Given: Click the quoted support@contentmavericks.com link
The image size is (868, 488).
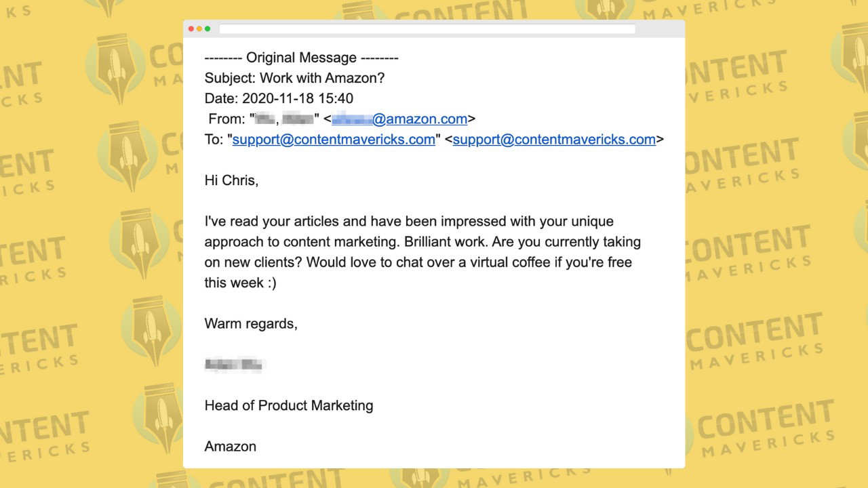Looking at the screenshot, I should [334, 140].
